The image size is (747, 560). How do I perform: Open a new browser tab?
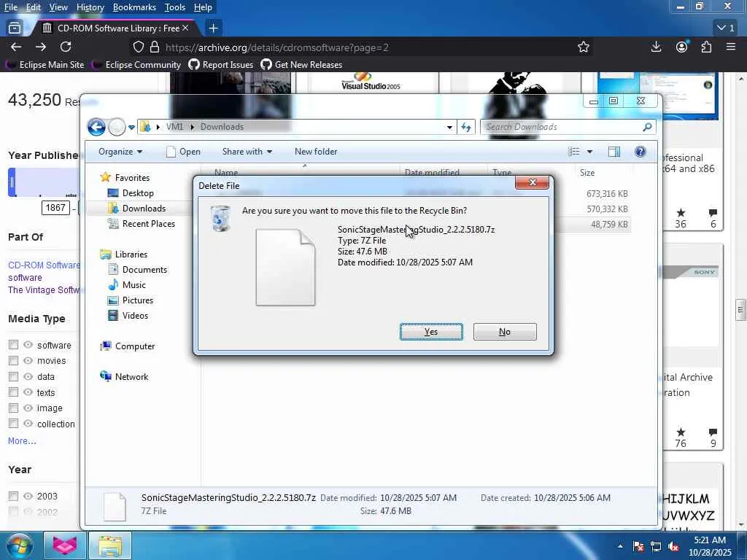coord(214,28)
